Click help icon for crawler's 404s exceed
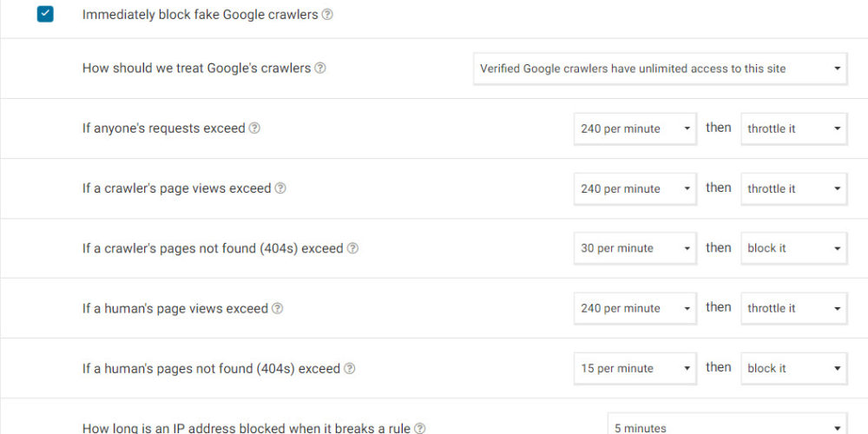 coord(352,248)
